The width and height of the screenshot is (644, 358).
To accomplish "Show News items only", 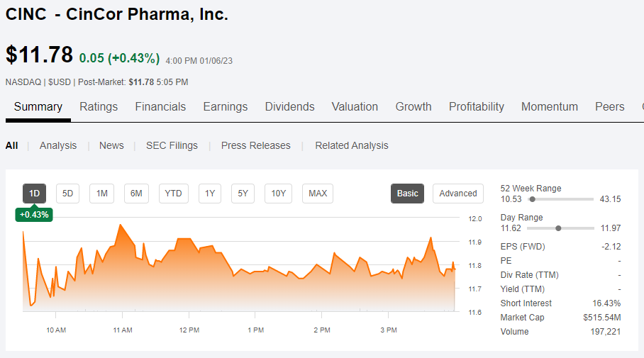I will [111, 145].
